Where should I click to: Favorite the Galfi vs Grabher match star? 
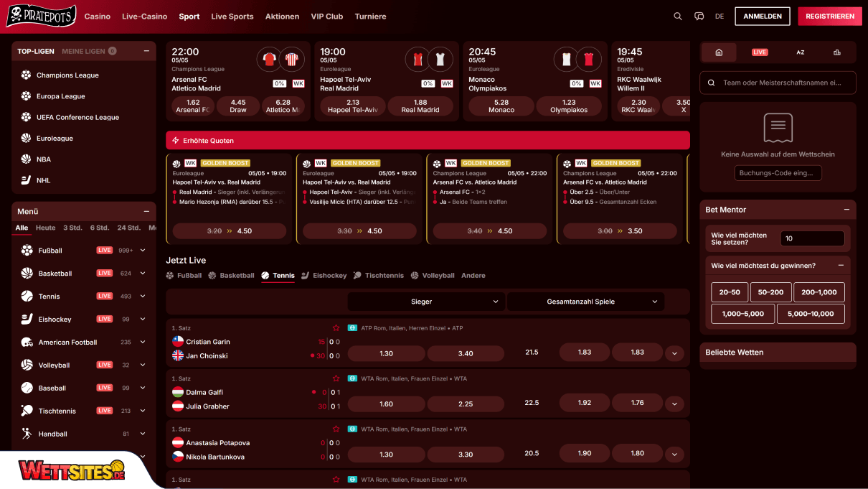point(336,378)
